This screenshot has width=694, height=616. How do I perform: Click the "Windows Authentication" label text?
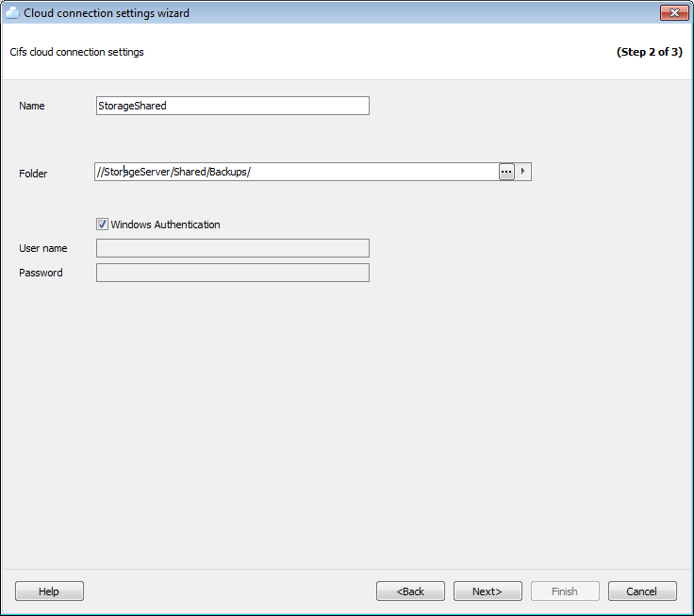pos(165,225)
